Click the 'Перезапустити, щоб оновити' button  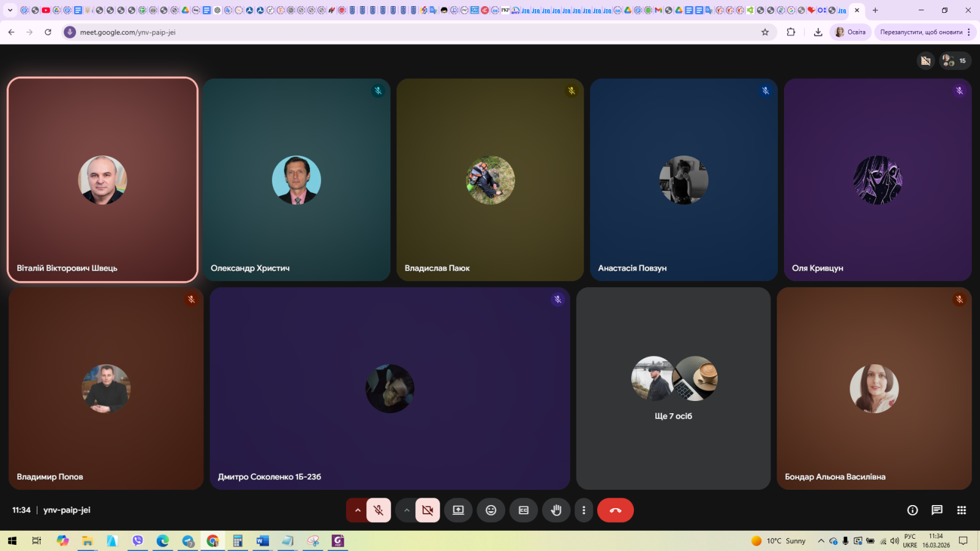pyautogui.click(x=921, y=32)
